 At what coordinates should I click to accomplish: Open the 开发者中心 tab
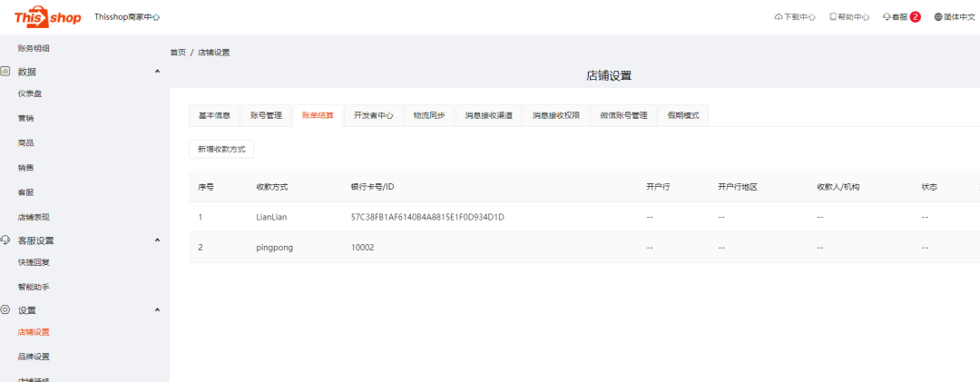pos(374,115)
